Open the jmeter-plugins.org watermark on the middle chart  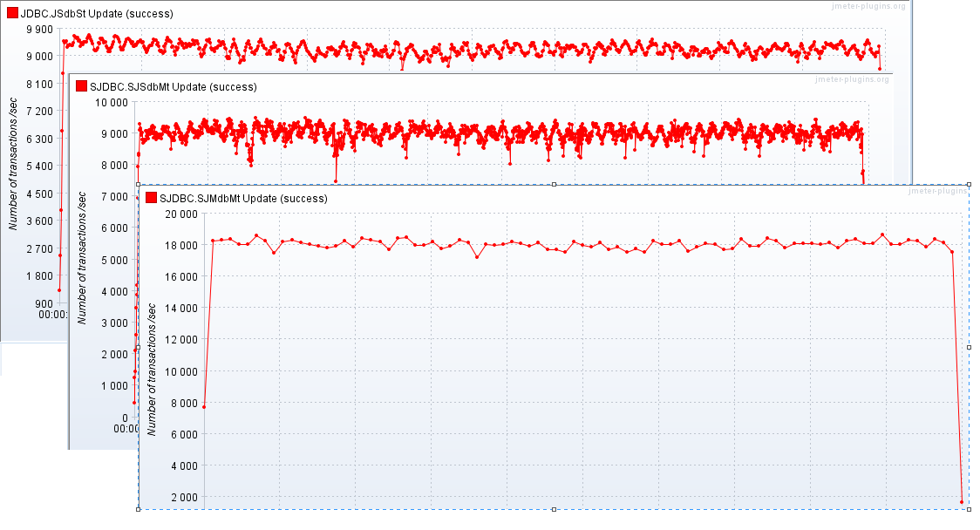tap(852, 79)
